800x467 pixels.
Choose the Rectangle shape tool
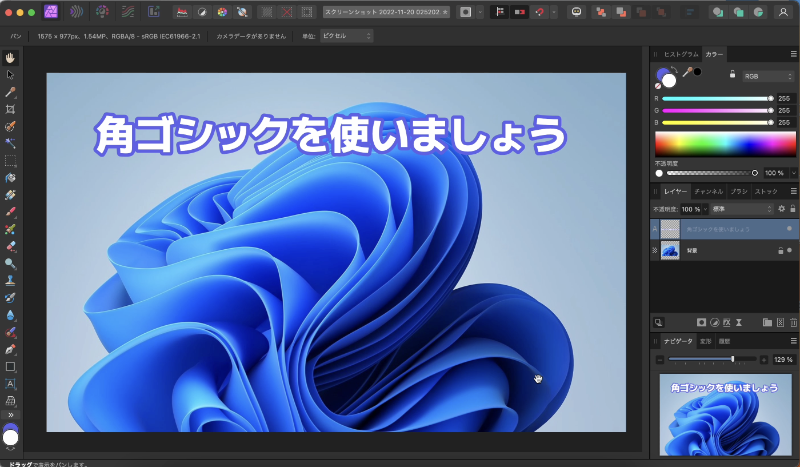10,366
